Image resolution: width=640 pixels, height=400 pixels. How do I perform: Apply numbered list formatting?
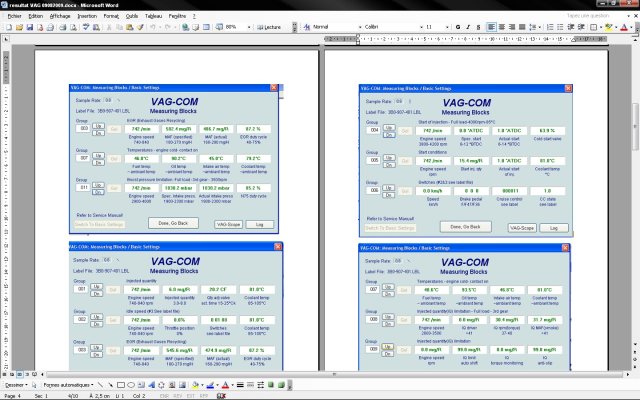click(550, 27)
